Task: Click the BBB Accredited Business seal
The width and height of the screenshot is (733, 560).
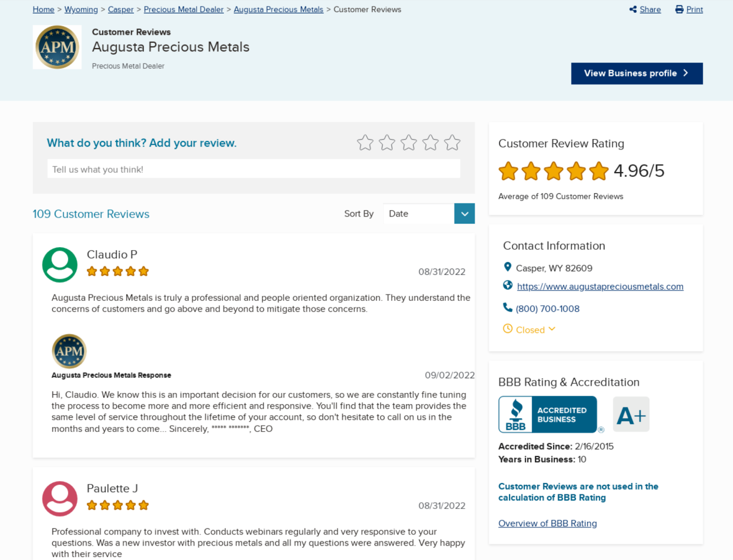Action: pyautogui.click(x=548, y=414)
